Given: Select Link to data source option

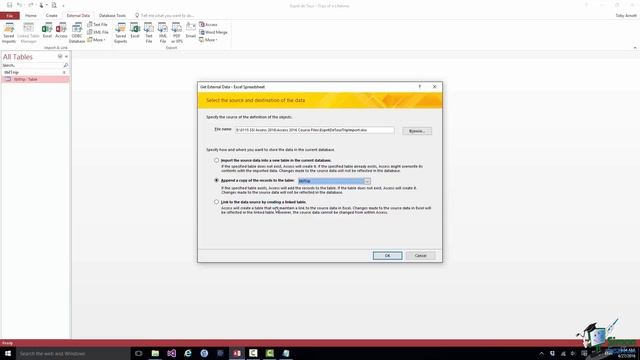Looking at the screenshot, I should click(216, 202).
